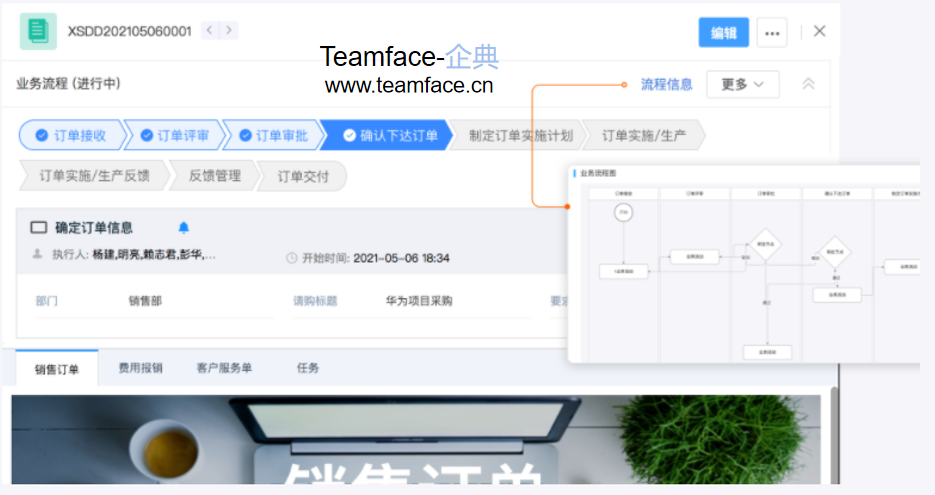Click the checkmark icon on 订单审批 stage

coord(245,135)
